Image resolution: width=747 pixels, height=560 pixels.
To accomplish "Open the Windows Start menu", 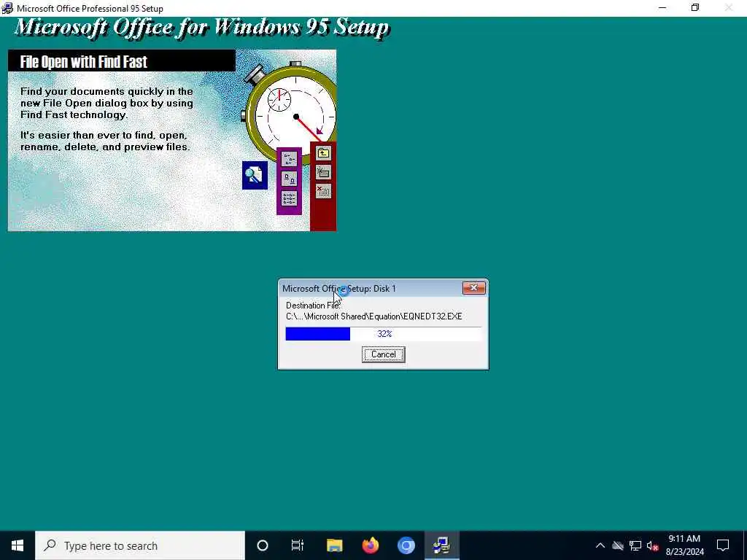I will pos(18,545).
